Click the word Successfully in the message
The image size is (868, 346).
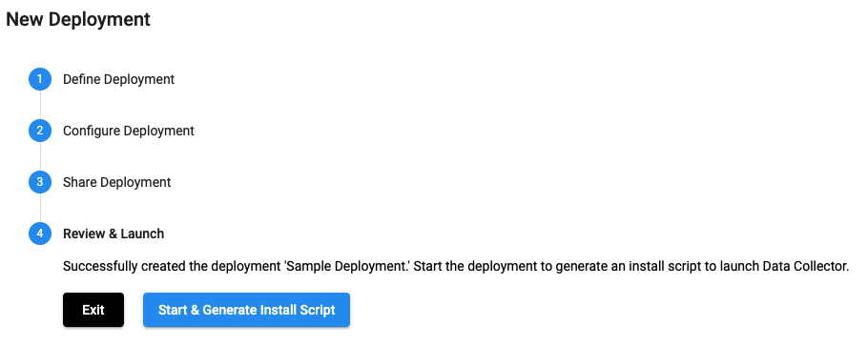(x=101, y=266)
